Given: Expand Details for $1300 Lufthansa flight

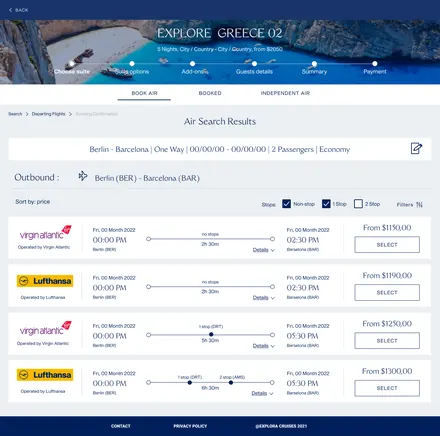Looking at the screenshot, I should (x=262, y=393).
